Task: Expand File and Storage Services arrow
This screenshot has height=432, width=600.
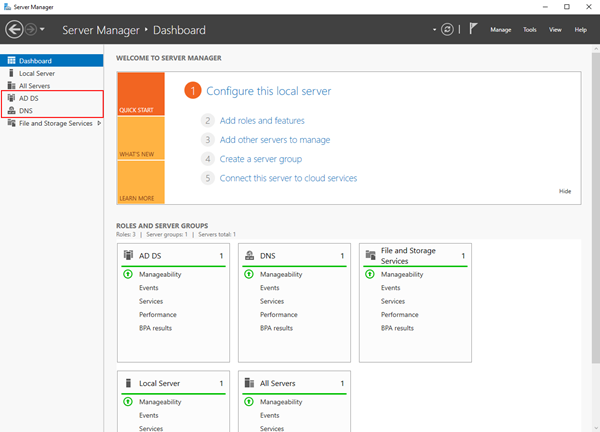Action: 99,123
